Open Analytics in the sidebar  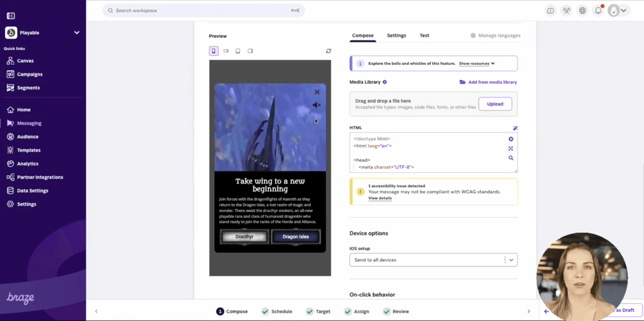click(27, 164)
